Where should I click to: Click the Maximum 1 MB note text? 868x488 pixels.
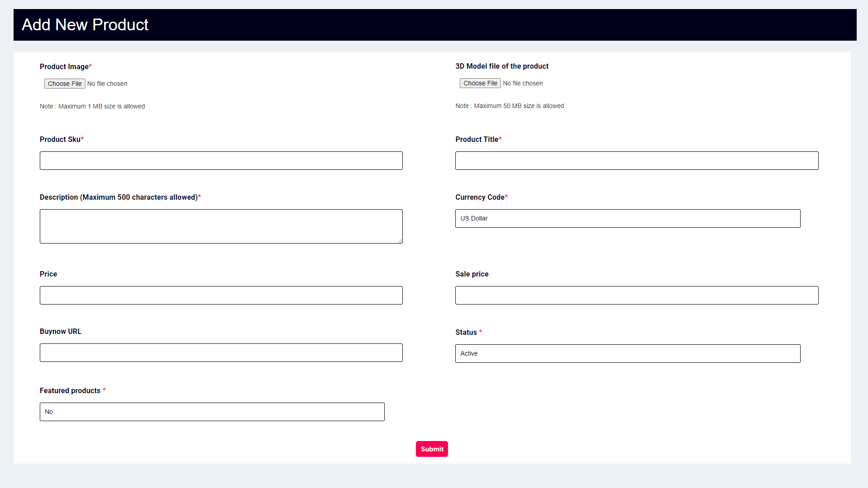pos(92,106)
